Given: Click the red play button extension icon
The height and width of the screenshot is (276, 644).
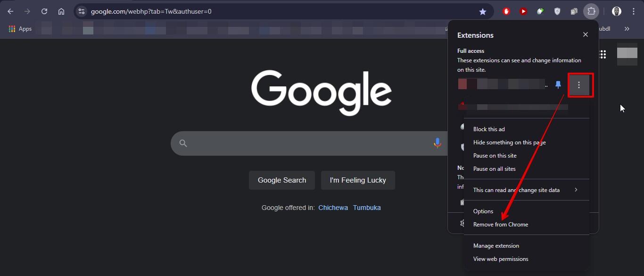Looking at the screenshot, I should click(x=523, y=11).
